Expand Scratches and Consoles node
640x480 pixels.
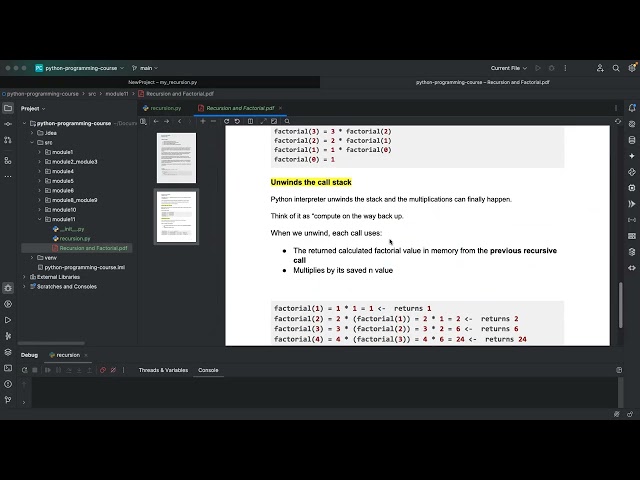24,287
